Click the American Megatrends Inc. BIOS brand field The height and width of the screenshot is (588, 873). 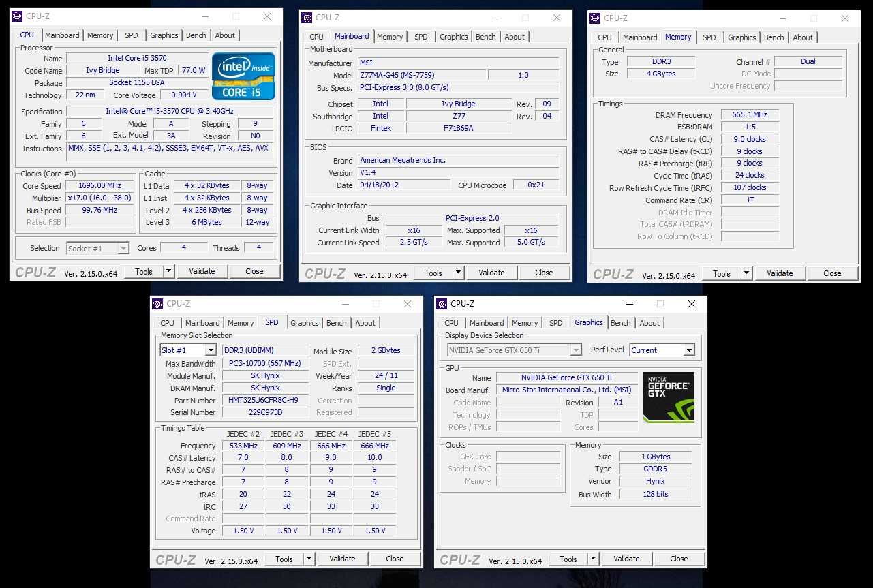(458, 160)
